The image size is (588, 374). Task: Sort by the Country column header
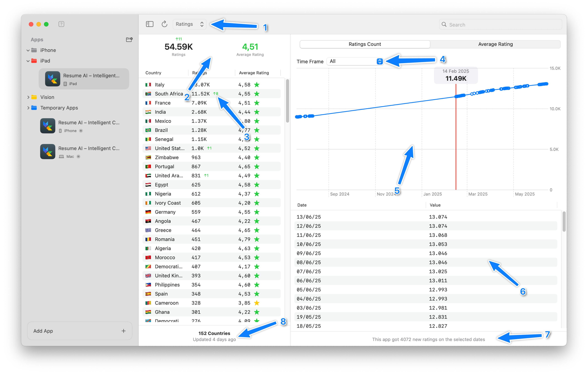153,73
